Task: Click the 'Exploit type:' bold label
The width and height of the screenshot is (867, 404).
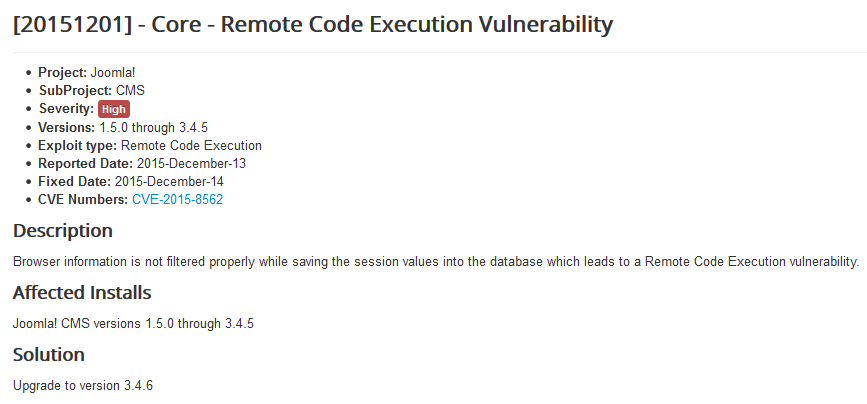Action: pyautogui.click(x=77, y=145)
